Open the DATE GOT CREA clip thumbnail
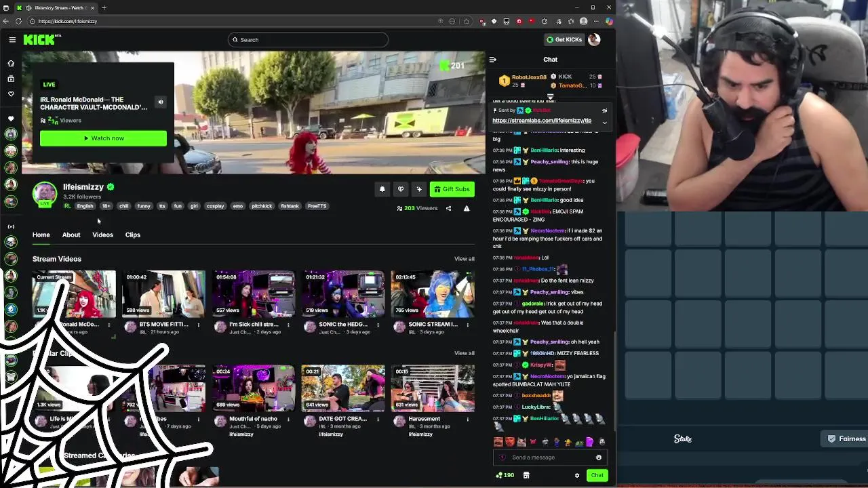 (x=342, y=388)
